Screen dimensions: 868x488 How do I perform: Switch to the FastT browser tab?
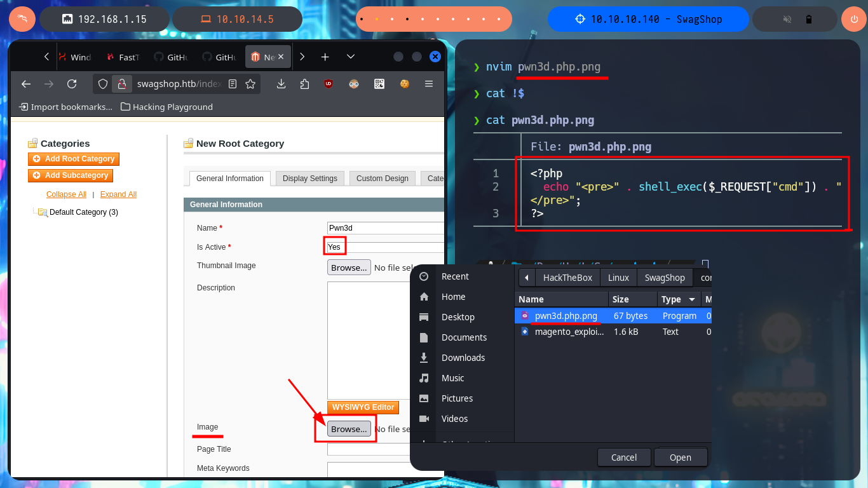123,57
